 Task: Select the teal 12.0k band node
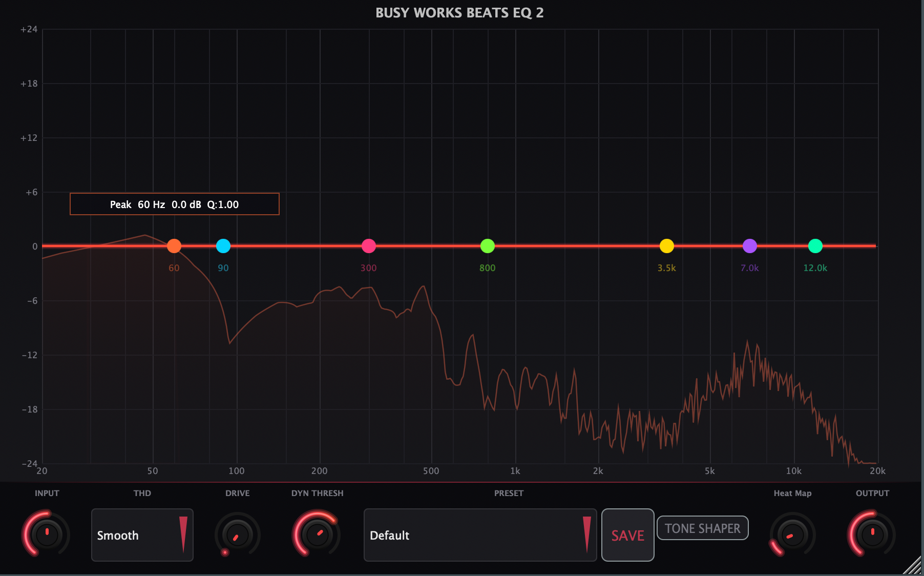coord(815,246)
